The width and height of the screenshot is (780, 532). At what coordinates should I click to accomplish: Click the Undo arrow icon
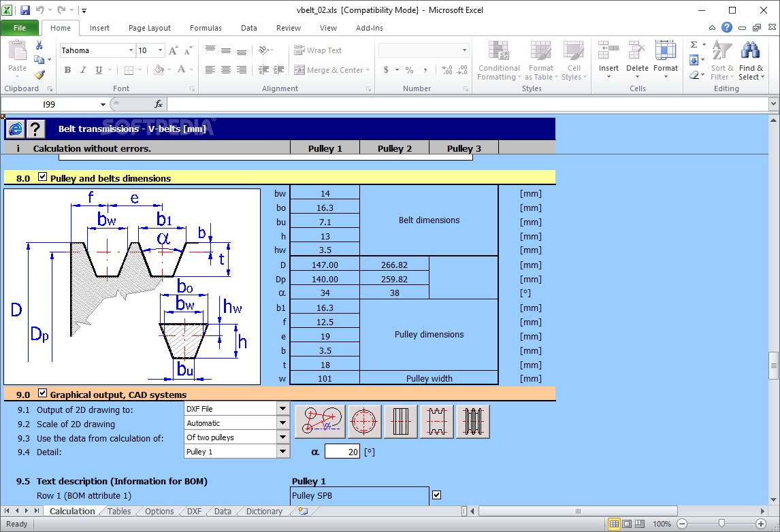(39, 10)
